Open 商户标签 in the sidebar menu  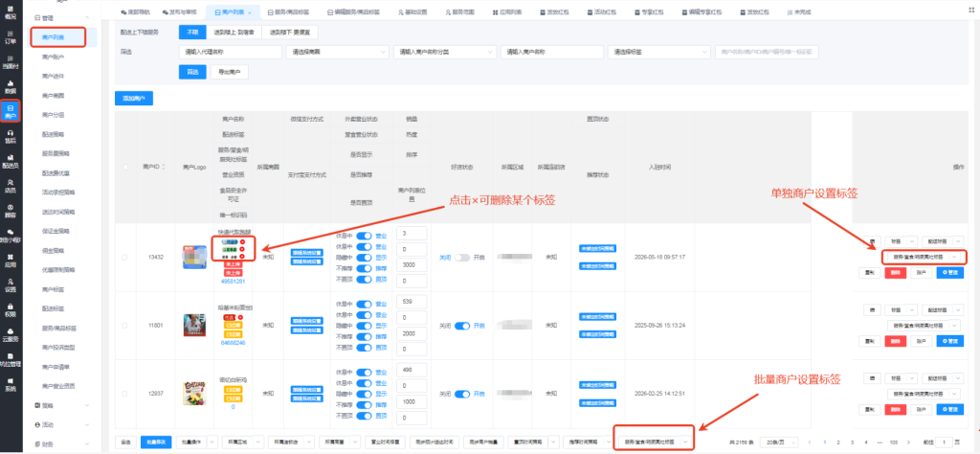pyautogui.click(x=53, y=289)
